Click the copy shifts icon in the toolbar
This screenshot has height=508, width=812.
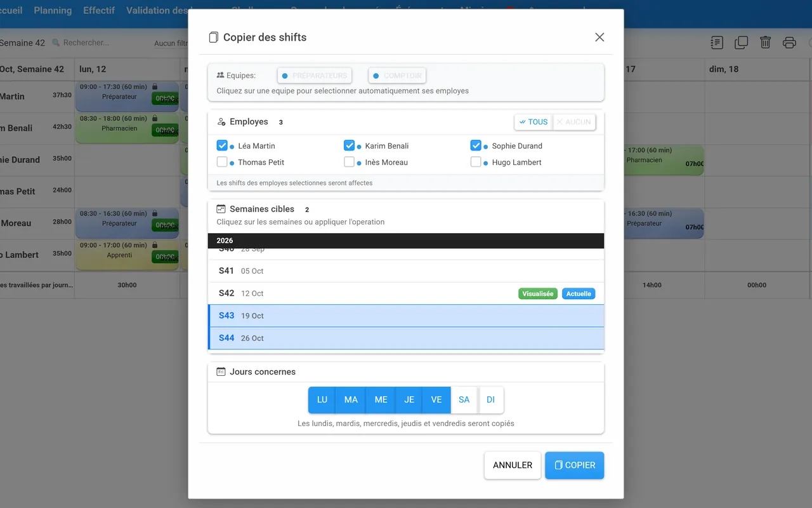pyautogui.click(x=741, y=43)
